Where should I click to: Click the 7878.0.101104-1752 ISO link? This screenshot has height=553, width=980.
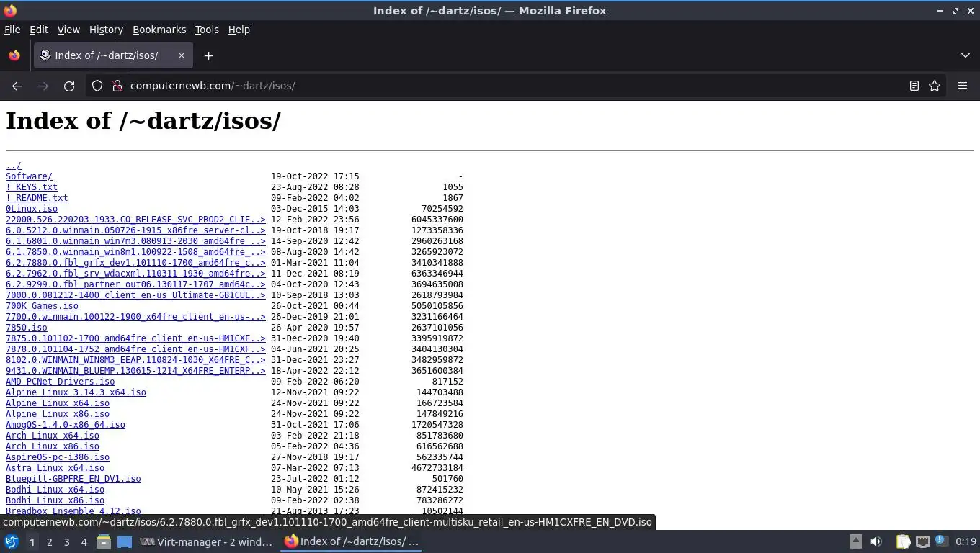pos(135,349)
